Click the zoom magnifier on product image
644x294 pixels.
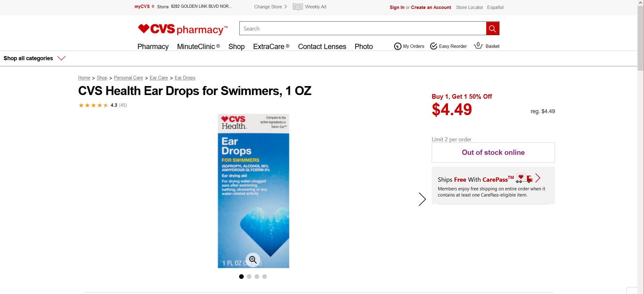(x=253, y=260)
